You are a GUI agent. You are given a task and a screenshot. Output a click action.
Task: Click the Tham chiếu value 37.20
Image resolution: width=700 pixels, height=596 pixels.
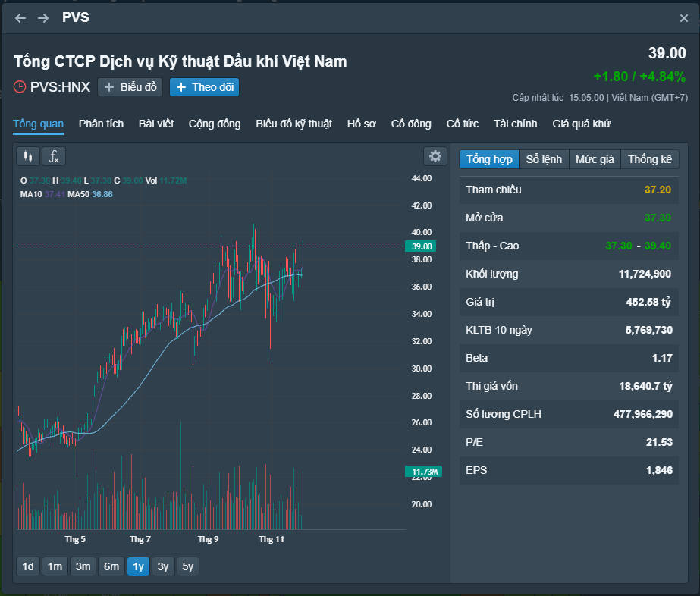click(x=658, y=190)
